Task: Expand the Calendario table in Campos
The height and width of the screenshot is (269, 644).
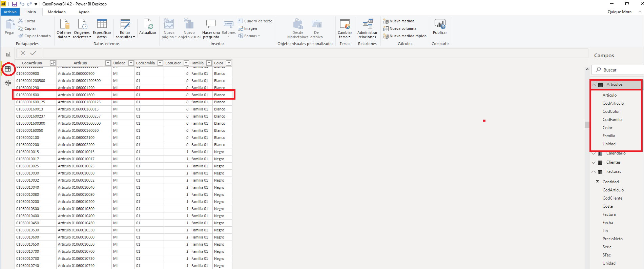Action: tap(594, 153)
